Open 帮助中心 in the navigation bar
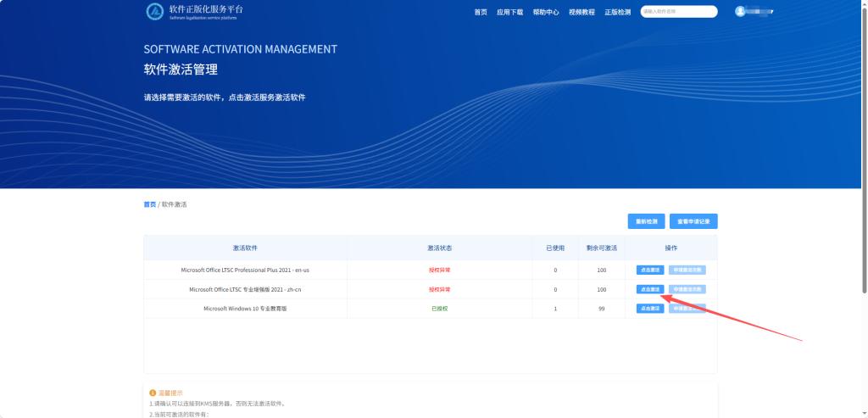The image size is (868, 418). [x=546, y=12]
